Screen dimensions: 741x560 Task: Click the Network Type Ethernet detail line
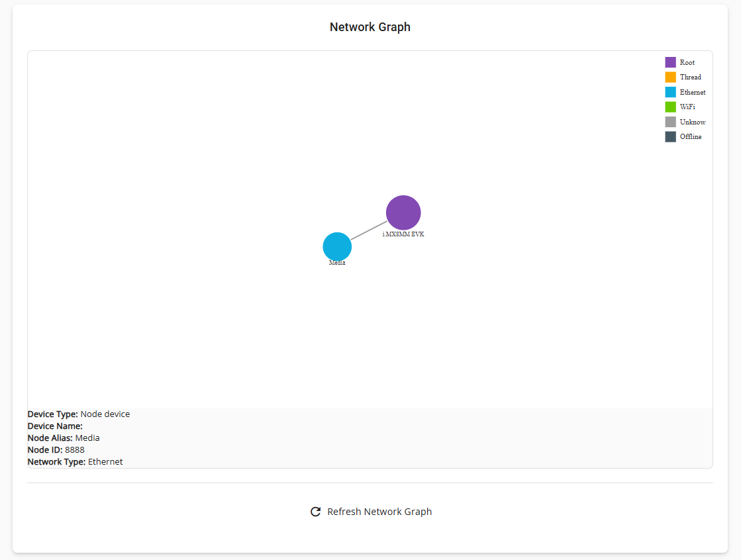click(x=75, y=462)
